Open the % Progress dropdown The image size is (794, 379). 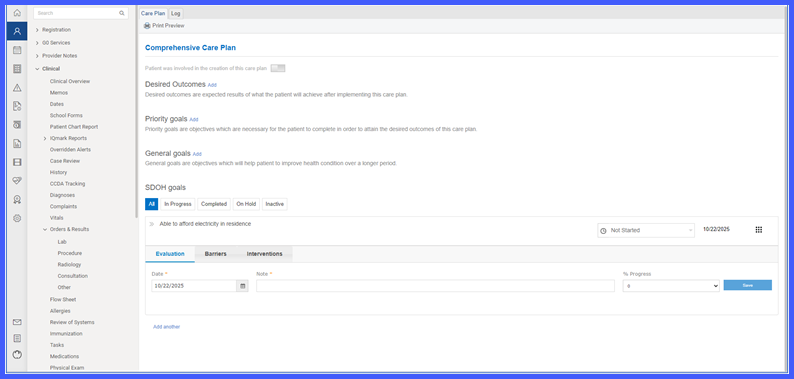pyautogui.click(x=671, y=286)
